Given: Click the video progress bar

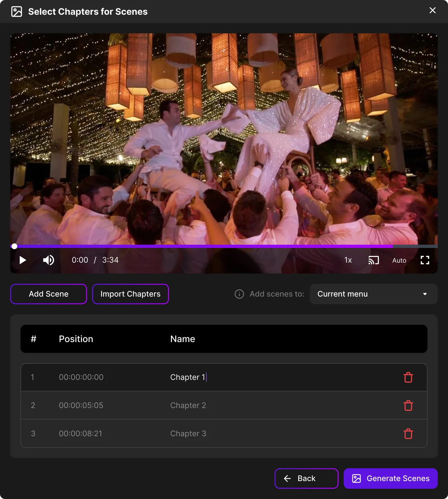Looking at the screenshot, I should pos(224,246).
